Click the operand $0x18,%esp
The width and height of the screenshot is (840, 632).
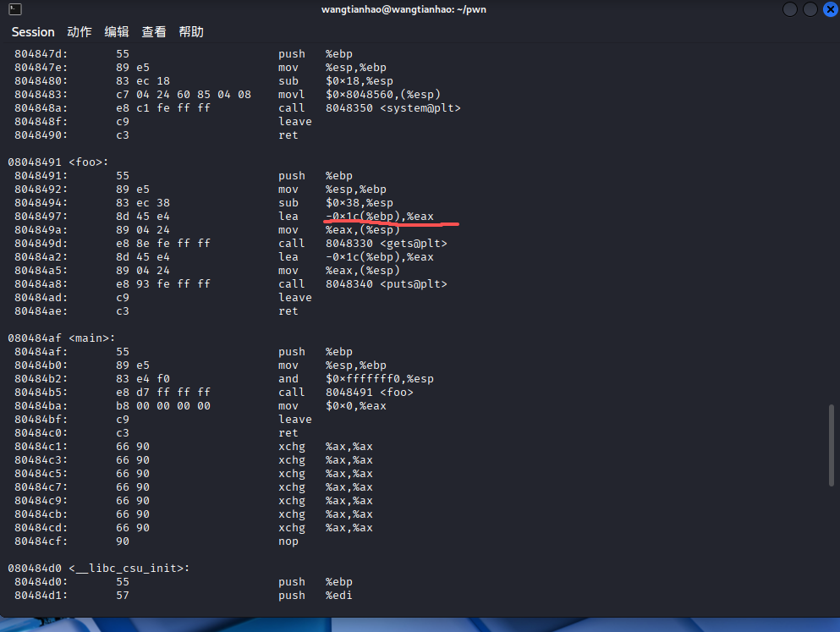[x=360, y=81]
